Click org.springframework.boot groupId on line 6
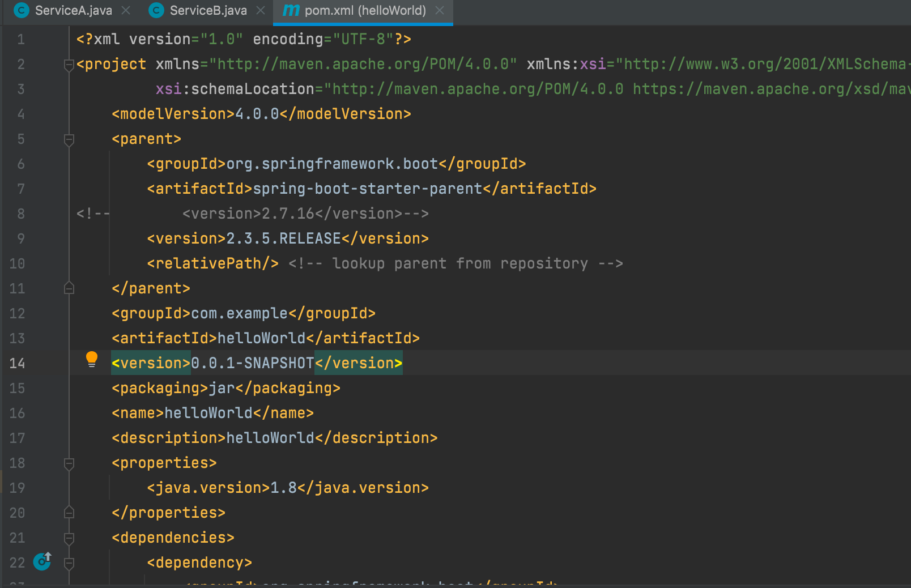 (x=332, y=164)
